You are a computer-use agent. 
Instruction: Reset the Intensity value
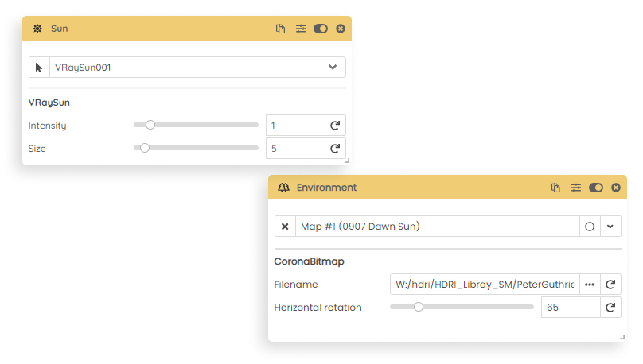coord(335,126)
